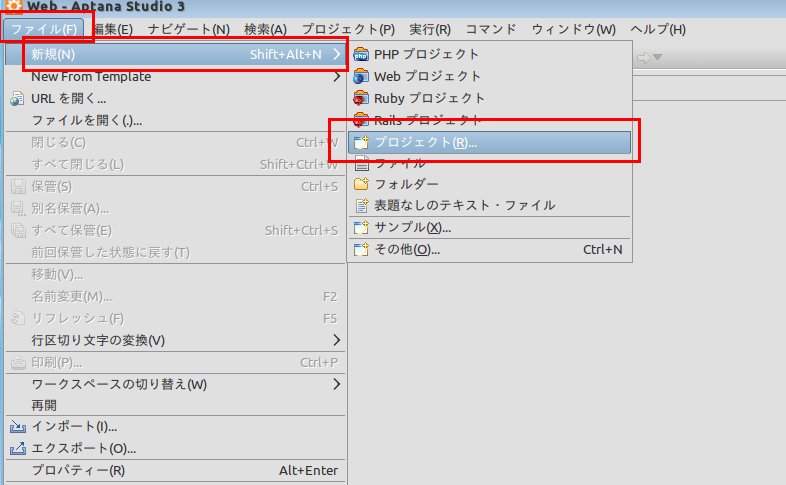This screenshot has width=786, height=485.
Task: Open the プロジェクト(P) menu
Action: click(348, 29)
